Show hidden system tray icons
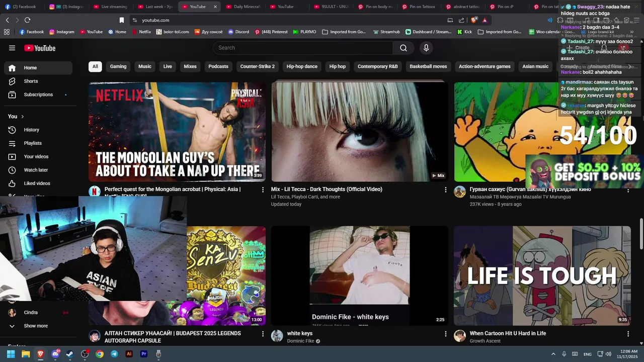The width and height of the screenshot is (644, 362). [x=553, y=354]
